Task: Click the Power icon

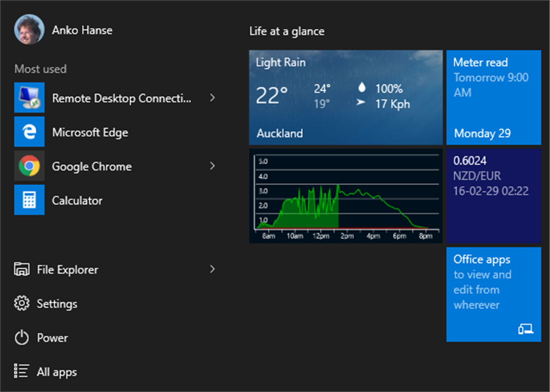Action: 22,337
